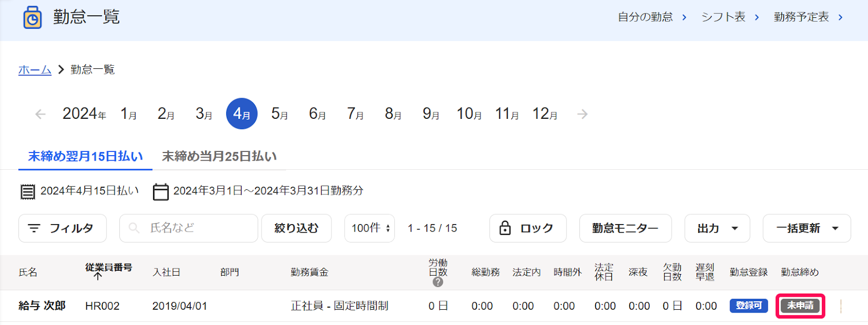868x325 pixels.
Task: Click the calendar icon beside work period
Action: coord(161,192)
